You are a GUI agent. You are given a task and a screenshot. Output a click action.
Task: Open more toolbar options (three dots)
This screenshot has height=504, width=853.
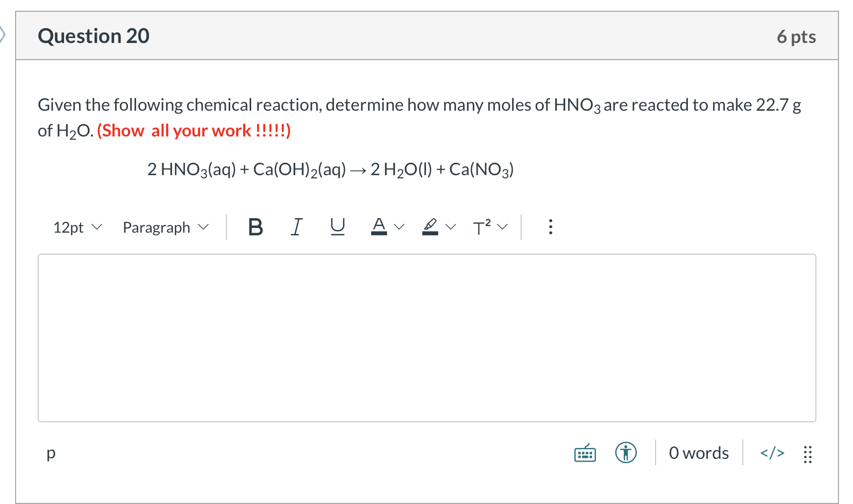[550, 227]
